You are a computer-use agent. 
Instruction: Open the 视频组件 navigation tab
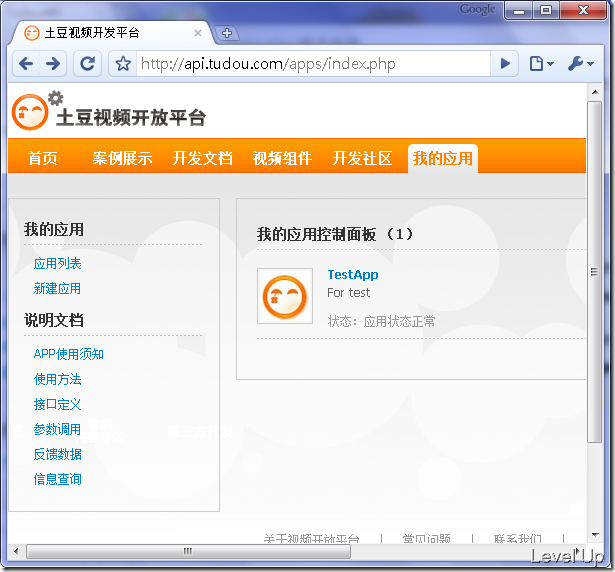click(x=282, y=158)
